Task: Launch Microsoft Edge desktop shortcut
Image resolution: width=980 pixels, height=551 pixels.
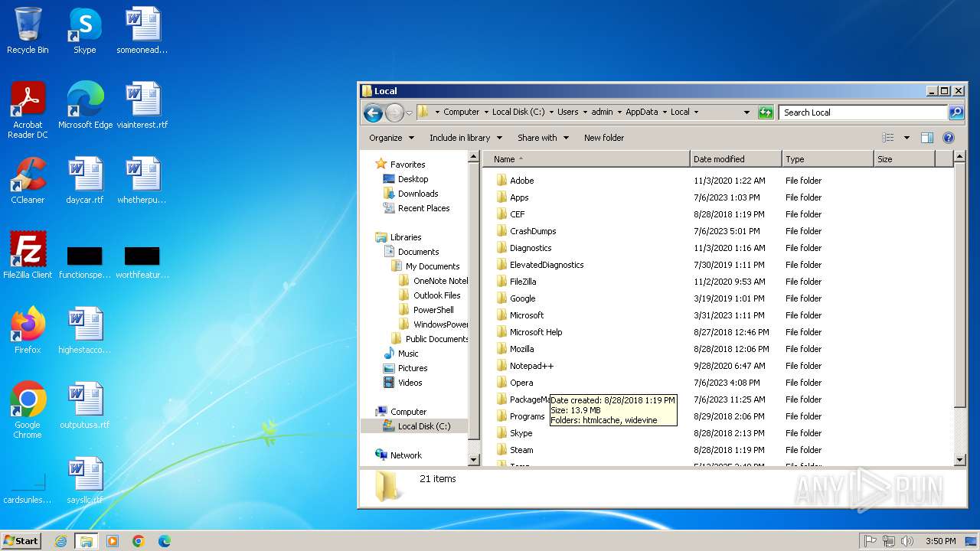Action: [x=85, y=106]
